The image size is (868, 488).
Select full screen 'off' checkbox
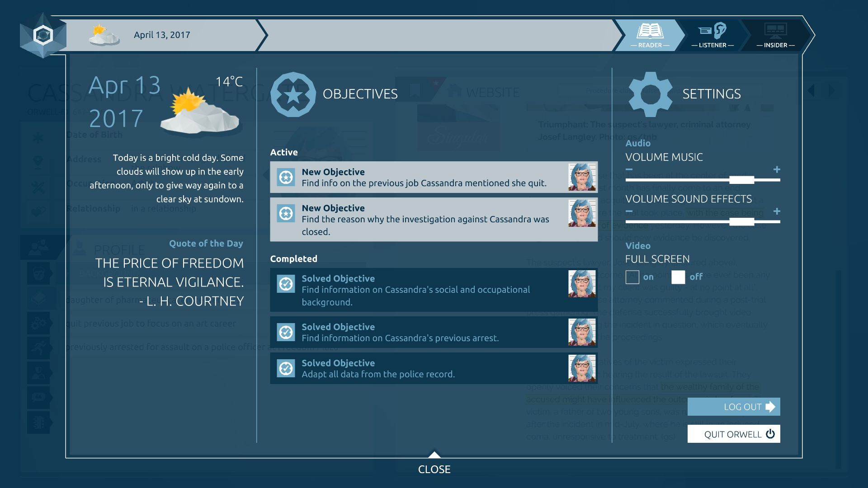(678, 277)
